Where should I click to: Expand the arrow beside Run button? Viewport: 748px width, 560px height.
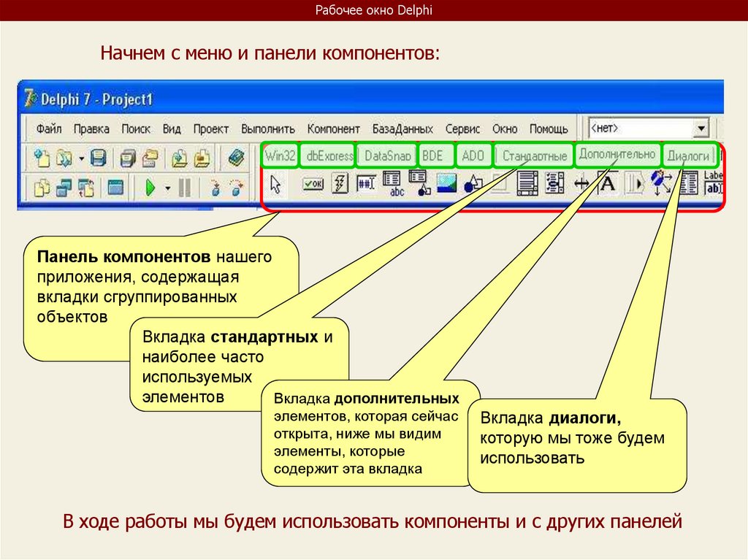[x=167, y=188]
